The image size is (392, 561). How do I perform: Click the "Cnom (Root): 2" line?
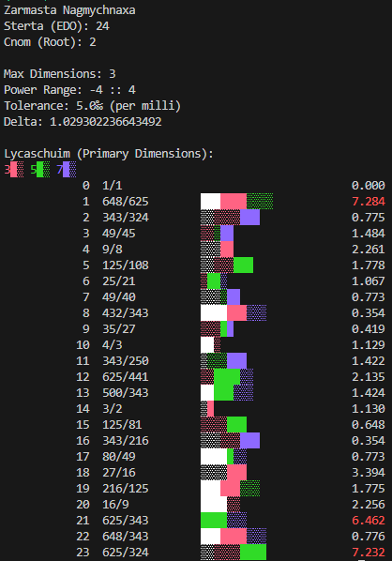(50, 42)
